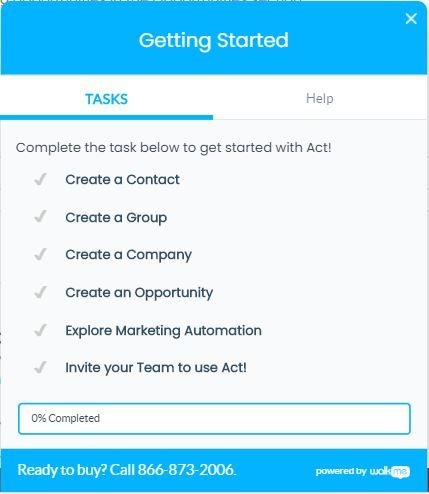Click the Ready to buy phone number

click(x=187, y=470)
